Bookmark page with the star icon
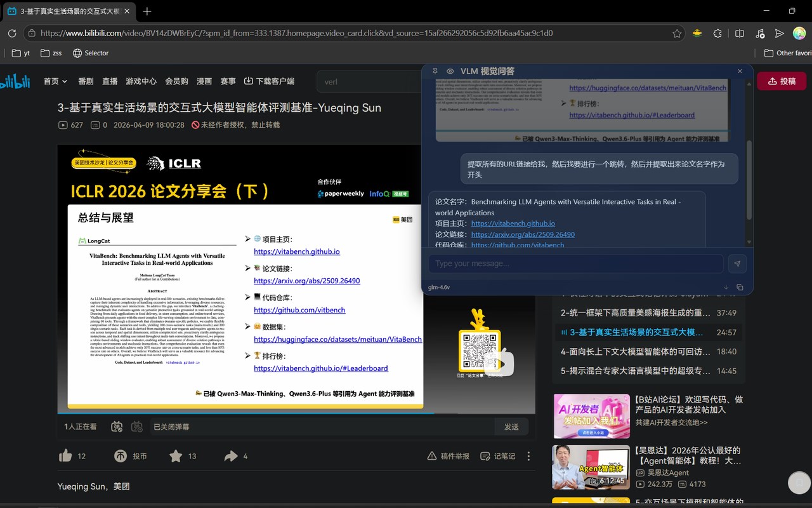Screen dimensions: 812x508 [x=677, y=33]
